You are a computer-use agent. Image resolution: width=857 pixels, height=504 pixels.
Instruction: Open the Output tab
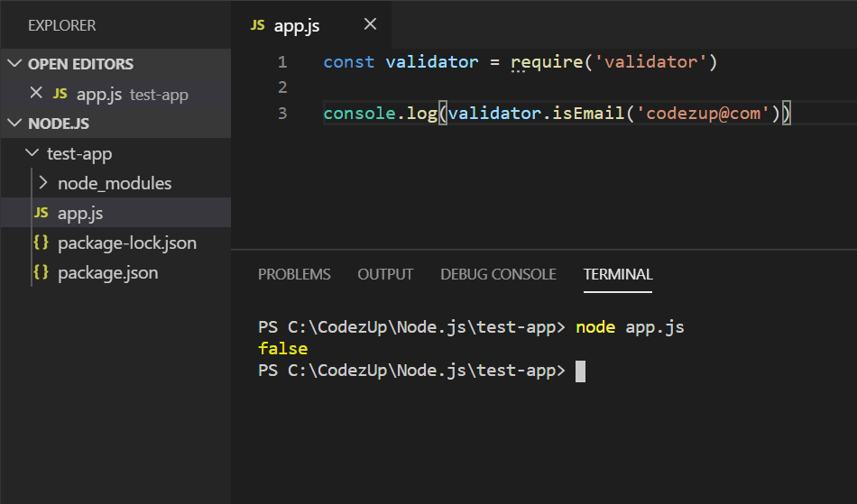tap(385, 274)
